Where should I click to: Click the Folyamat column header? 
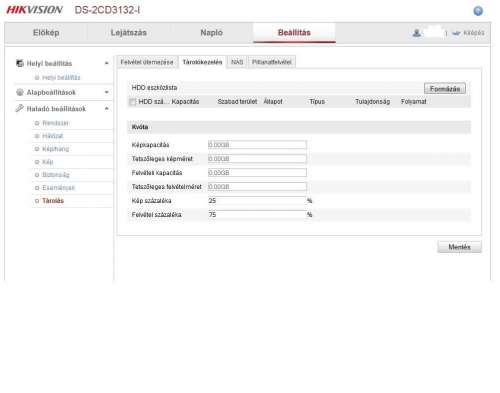pos(414,102)
